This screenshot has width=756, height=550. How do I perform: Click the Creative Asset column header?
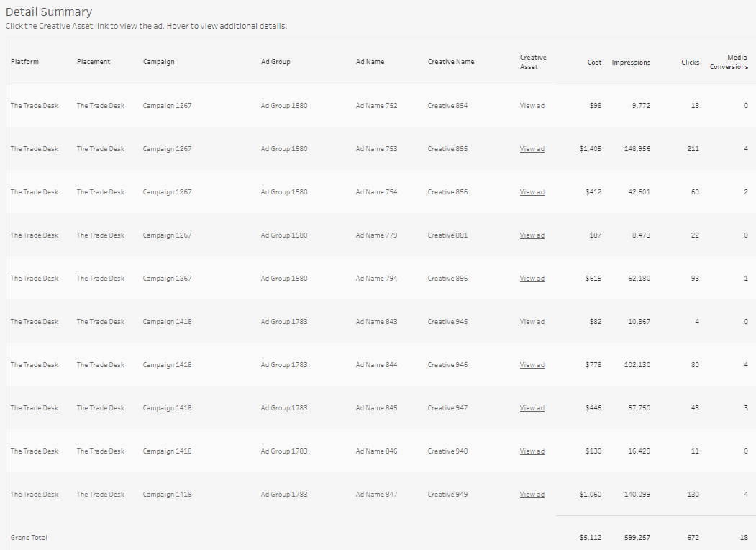(x=533, y=62)
